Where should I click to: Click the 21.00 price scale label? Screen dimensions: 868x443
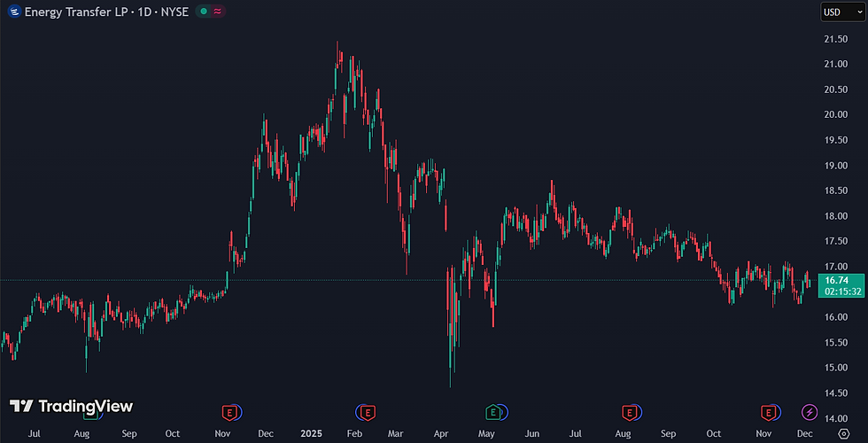coord(835,64)
